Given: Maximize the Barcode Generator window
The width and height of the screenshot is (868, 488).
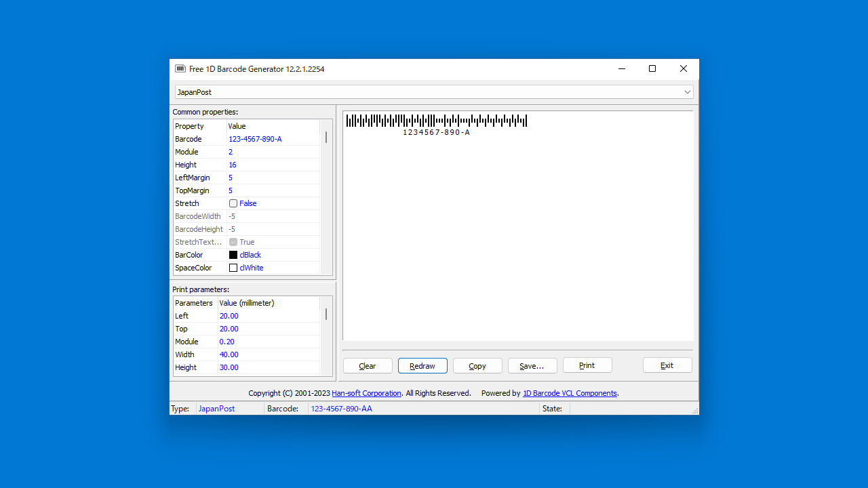Looking at the screenshot, I should click(x=652, y=68).
